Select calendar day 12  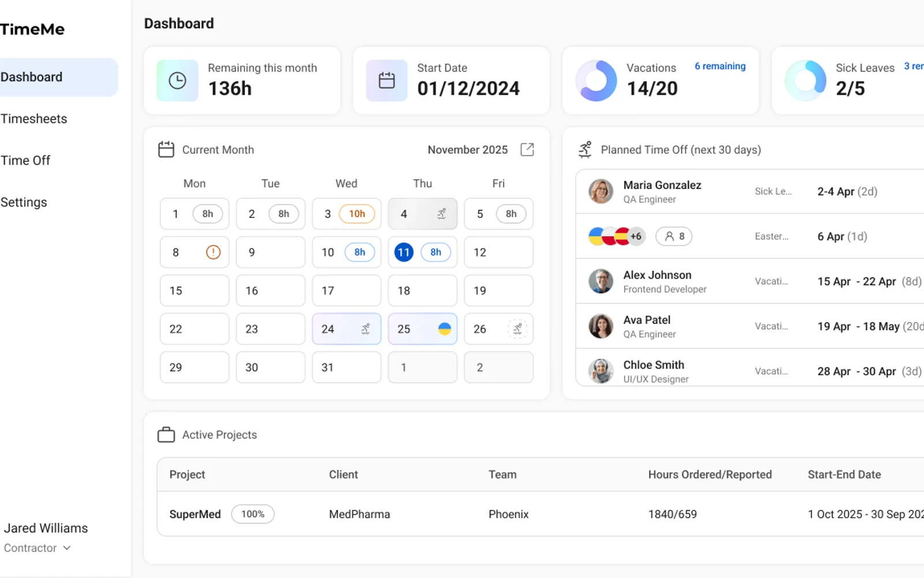(498, 252)
